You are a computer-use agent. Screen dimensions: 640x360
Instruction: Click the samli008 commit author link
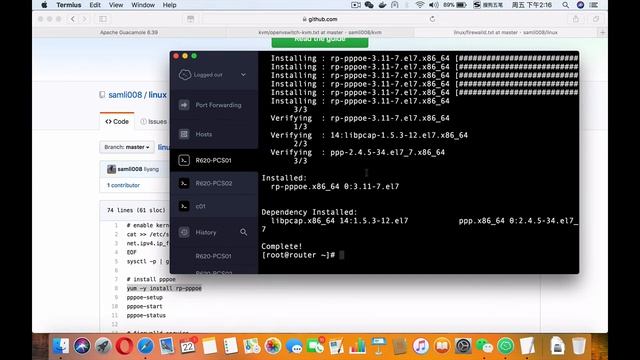click(x=130, y=169)
